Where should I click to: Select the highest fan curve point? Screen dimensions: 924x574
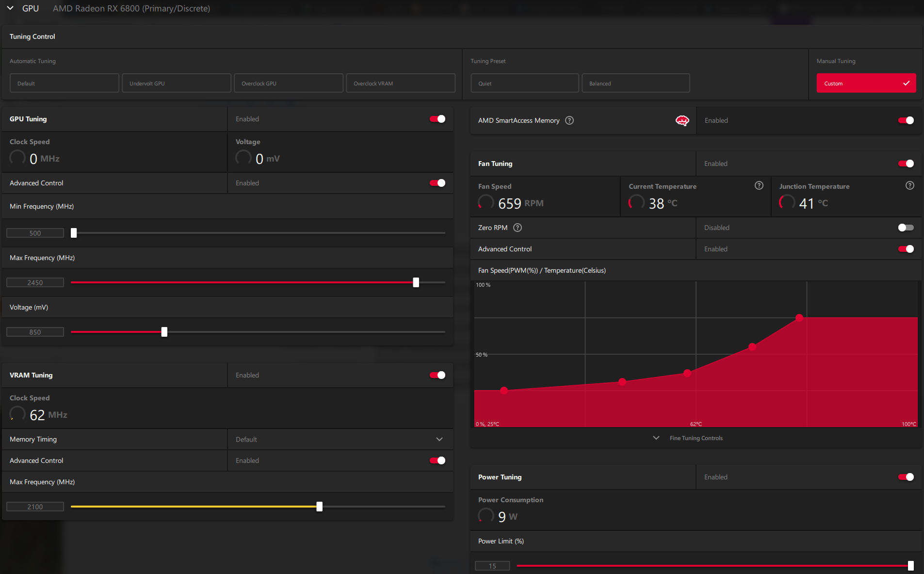[x=799, y=318]
